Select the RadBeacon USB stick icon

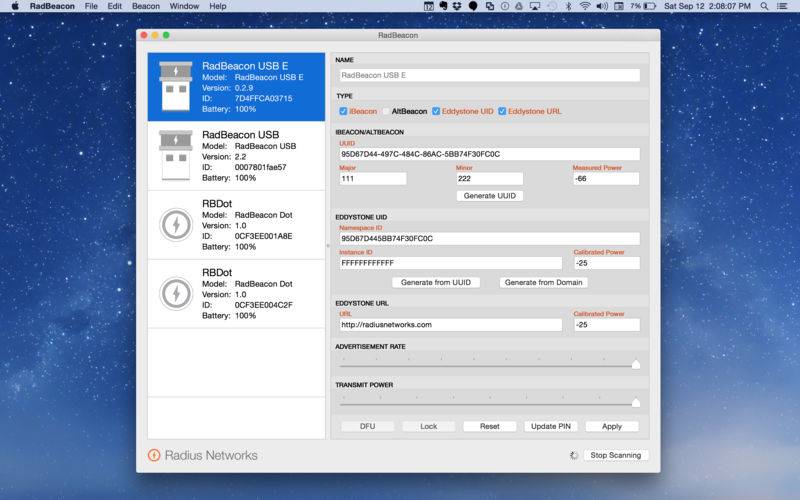click(x=176, y=155)
